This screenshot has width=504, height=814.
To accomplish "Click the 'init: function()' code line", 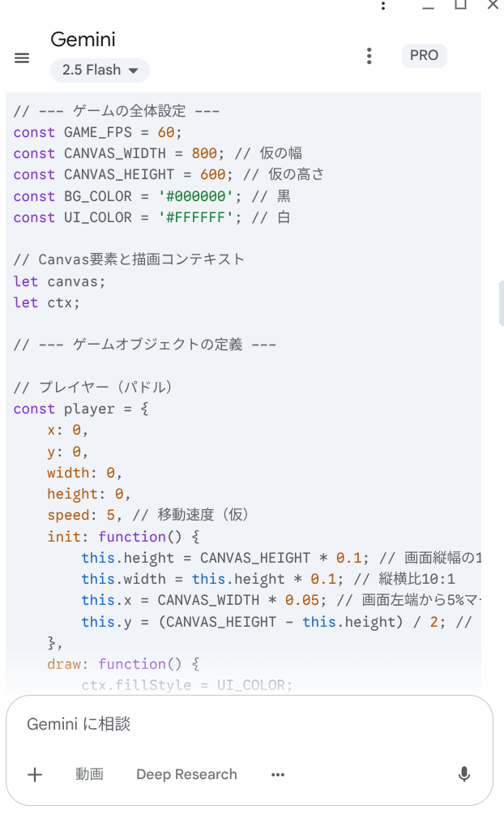I will click(123, 536).
